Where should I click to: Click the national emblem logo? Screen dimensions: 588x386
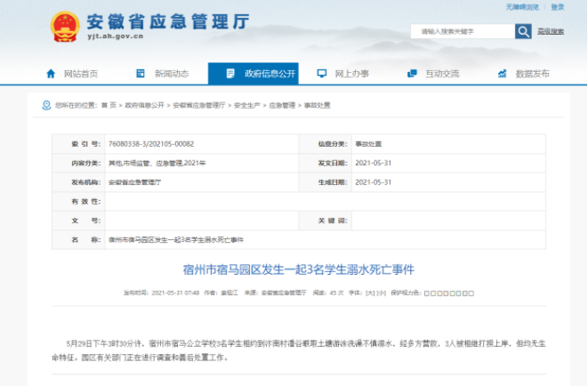coord(65,27)
